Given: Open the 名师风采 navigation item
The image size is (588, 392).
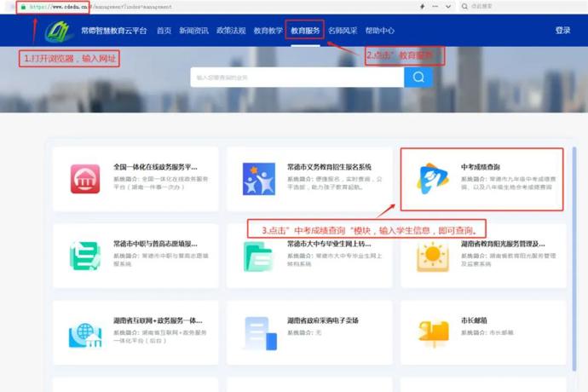Looking at the screenshot, I should (343, 31).
